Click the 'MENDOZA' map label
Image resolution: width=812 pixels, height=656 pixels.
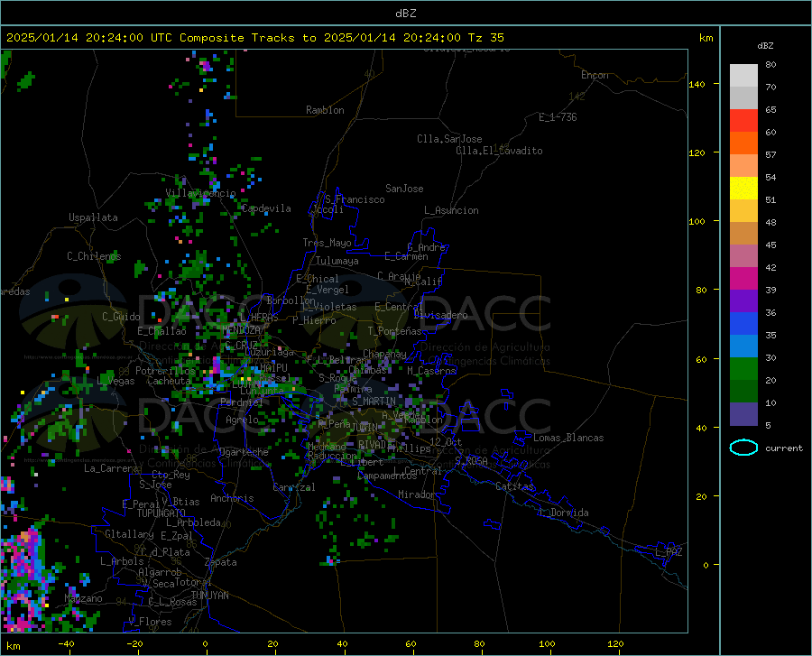click(241, 329)
